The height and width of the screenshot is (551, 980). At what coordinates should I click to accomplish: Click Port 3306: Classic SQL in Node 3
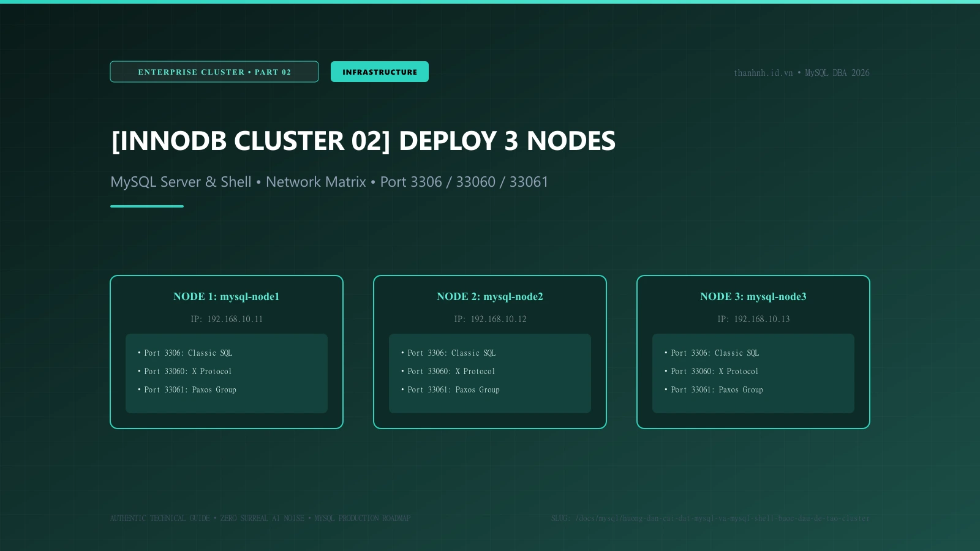pos(712,353)
